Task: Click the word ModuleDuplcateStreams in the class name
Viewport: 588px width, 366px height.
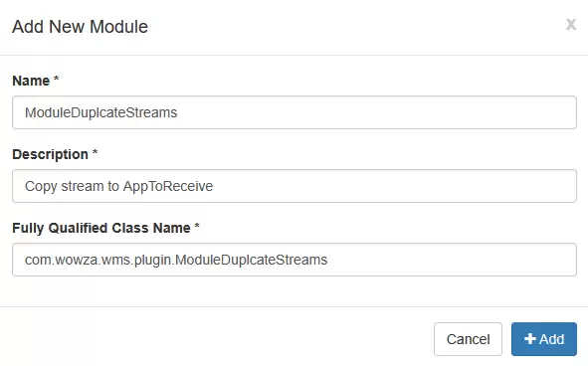Action: click(252, 260)
